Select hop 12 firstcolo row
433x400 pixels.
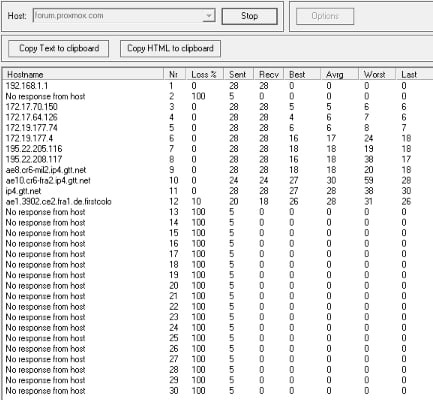(218, 202)
